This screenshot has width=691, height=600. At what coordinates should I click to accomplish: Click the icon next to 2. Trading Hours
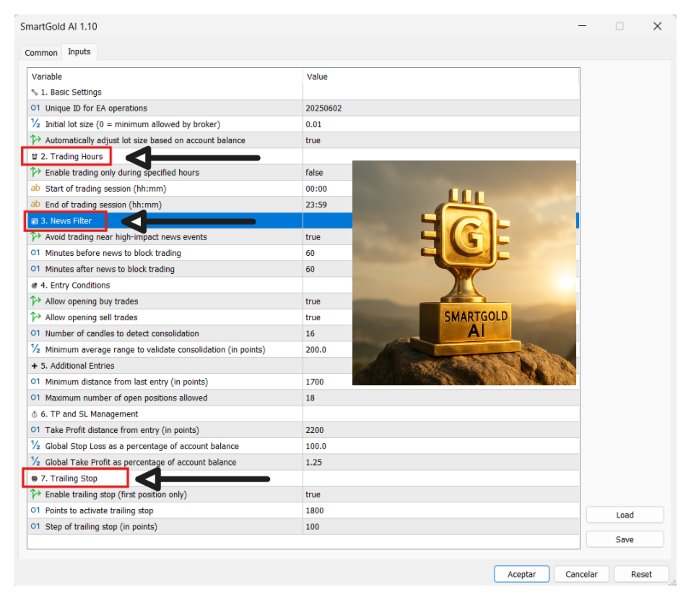[34, 156]
